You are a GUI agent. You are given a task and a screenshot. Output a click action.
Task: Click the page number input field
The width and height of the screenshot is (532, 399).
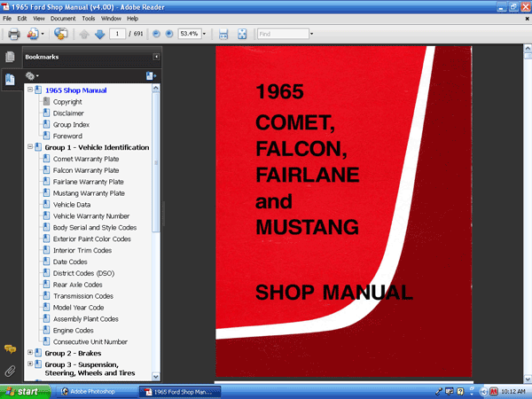coord(117,34)
